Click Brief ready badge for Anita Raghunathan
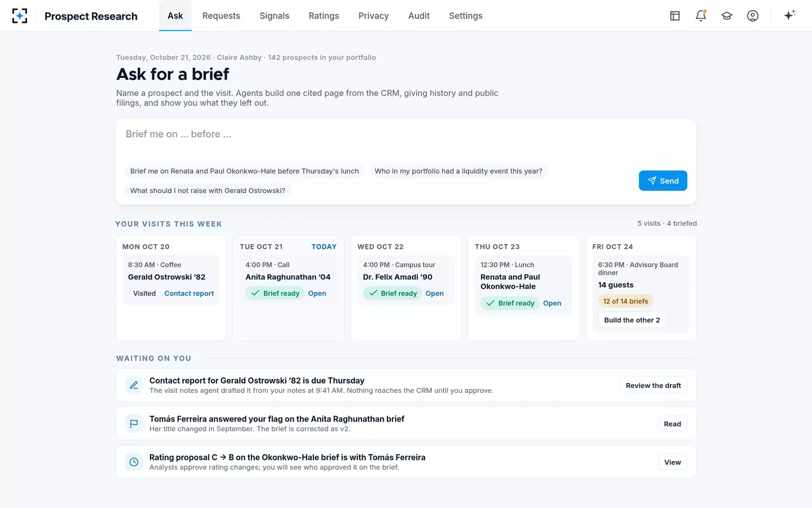Image resolution: width=812 pixels, height=508 pixels. pyautogui.click(x=275, y=294)
